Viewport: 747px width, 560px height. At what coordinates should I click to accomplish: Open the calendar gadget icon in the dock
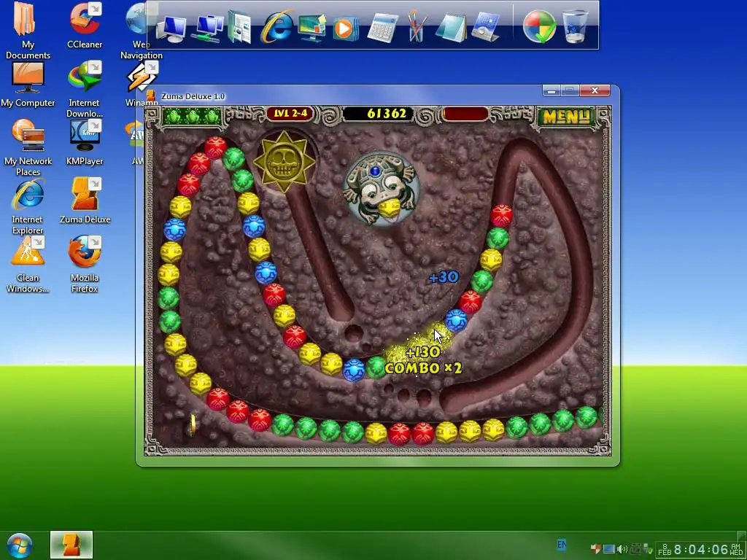[485, 27]
